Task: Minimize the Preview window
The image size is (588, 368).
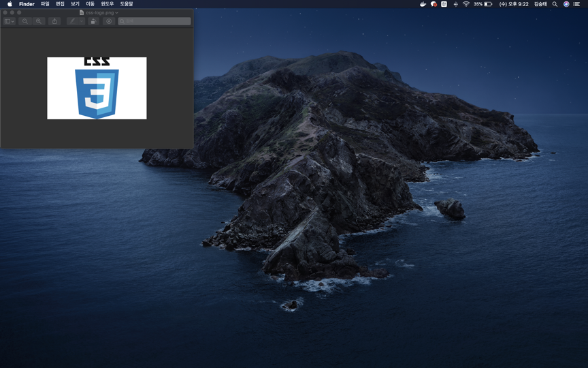Action: pos(12,12)
